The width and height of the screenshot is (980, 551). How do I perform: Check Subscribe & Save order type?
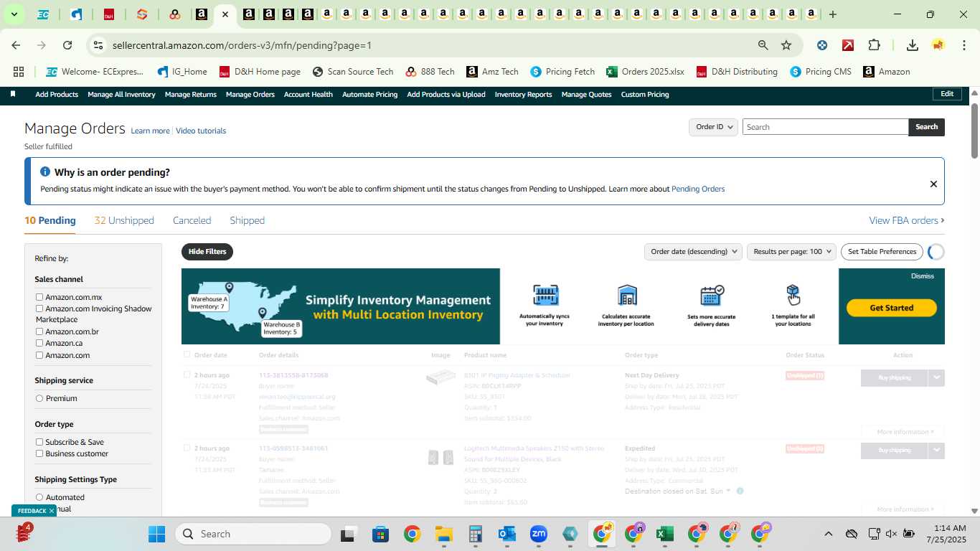click(x=39, y=442)
